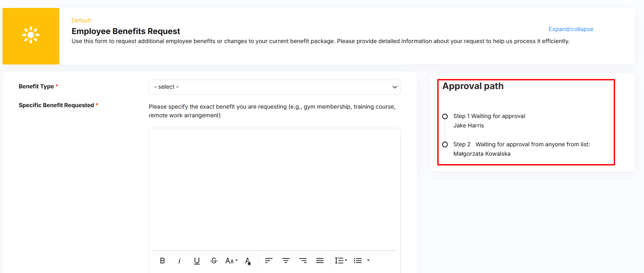644x273 pixels.
Task: Open the line height dropdown
Action: click(x=341, y=261)
